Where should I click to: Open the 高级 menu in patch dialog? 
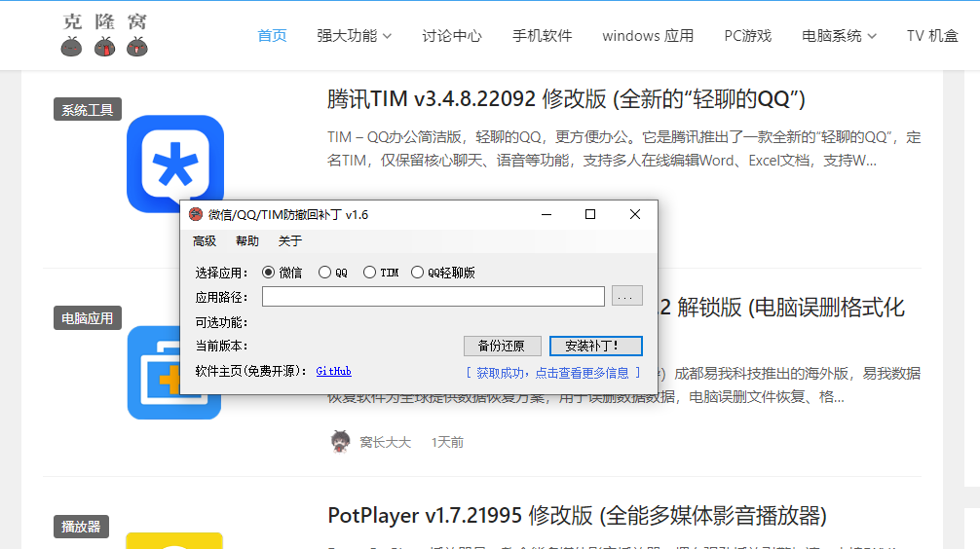(205, 241)
